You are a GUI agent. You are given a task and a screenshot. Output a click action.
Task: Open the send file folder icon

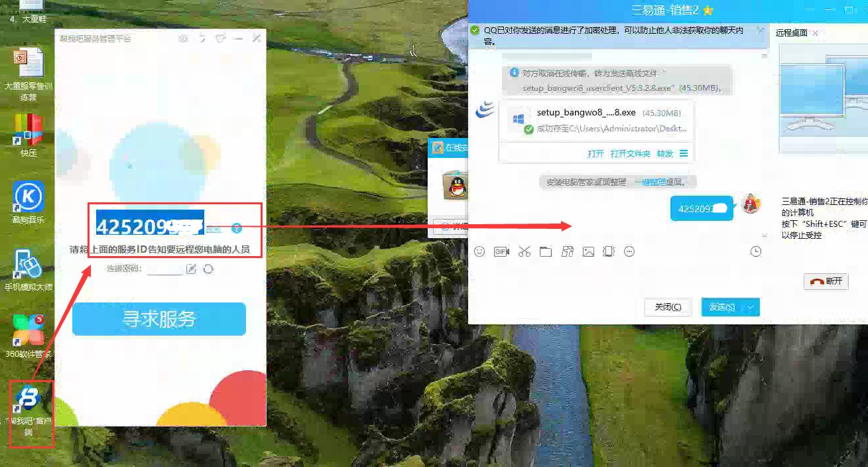[x=546, y=251]
